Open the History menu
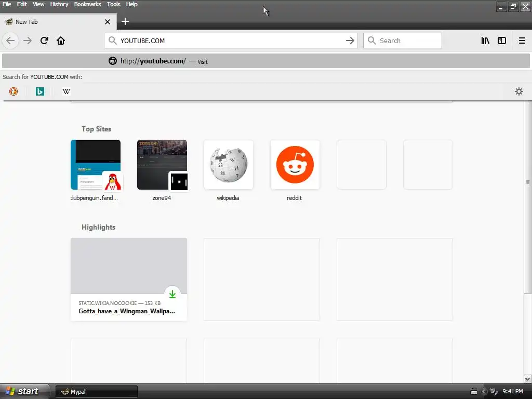Image resolution: width=532 pixels, height=399 pixels. pyautogui.click(x=59, y=4)
